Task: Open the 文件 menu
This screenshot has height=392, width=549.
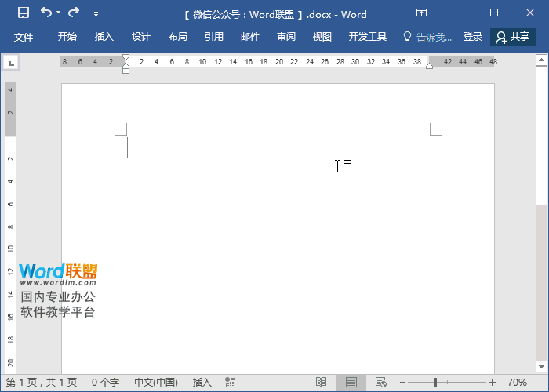Action: [x=24, y=37]
